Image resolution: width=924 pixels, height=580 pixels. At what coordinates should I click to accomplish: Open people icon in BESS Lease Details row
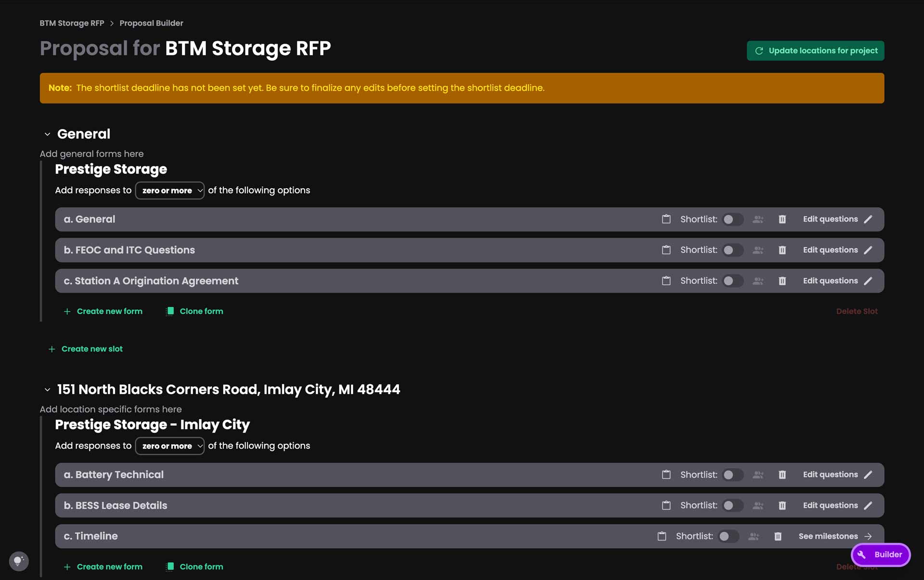point(758,505)
